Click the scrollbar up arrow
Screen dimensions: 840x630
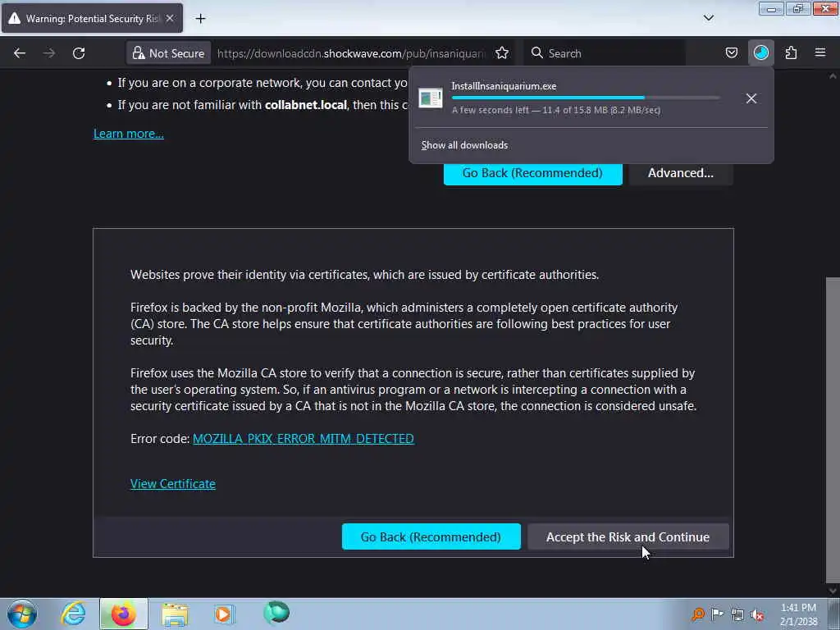click(x=833, y=76)
